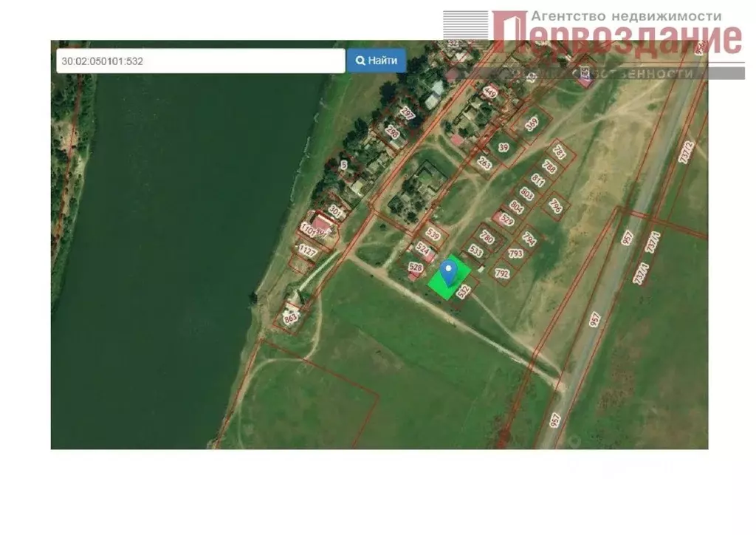Select parcel 794 on the map
This screenshot has height=535, width=756.
529,238
